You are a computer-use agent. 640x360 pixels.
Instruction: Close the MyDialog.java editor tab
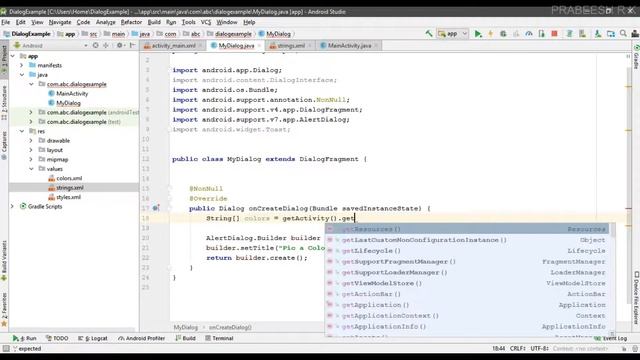[x=259, y=46]
